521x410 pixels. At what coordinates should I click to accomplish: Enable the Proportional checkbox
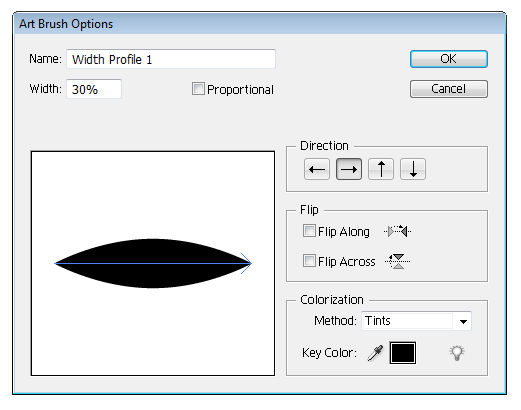(x=198, y=89)
